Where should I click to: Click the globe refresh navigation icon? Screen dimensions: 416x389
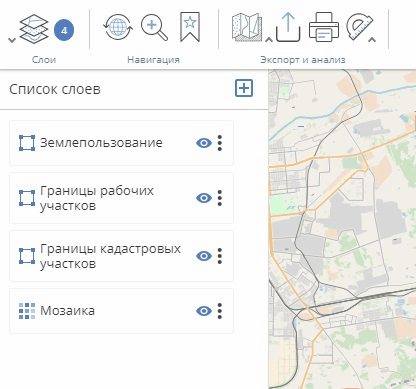click(x=118, y=28)
